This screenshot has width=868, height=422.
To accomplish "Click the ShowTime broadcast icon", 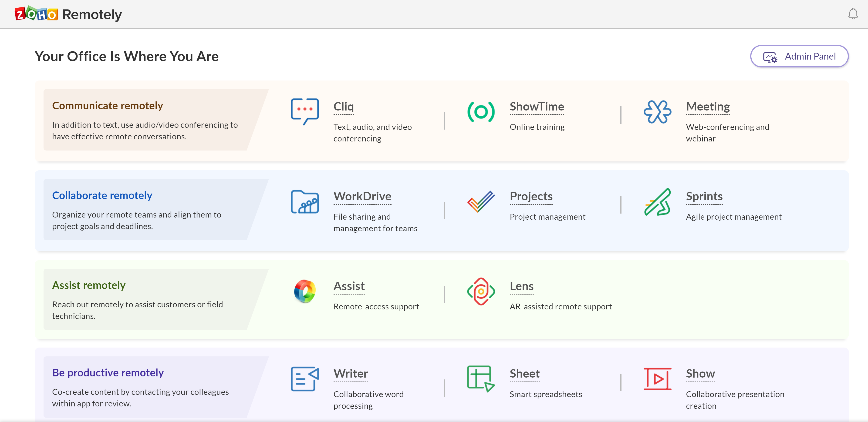I will [481, 112].
